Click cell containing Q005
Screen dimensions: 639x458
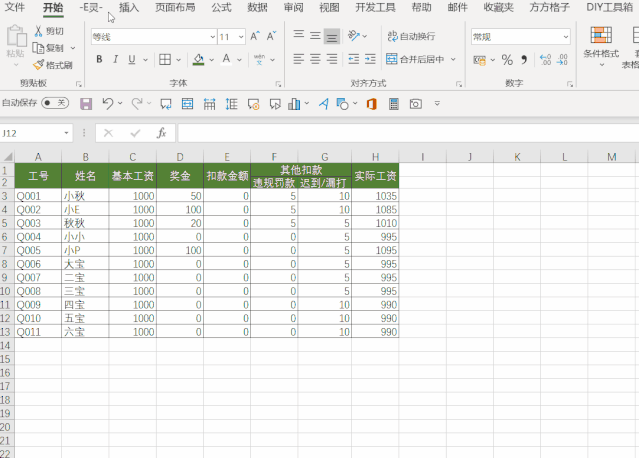coord(38,250)
